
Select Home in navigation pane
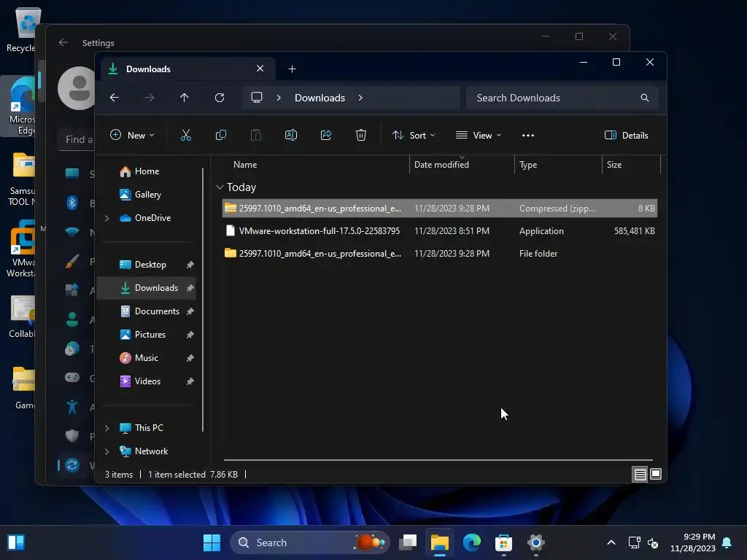(147, 171)
